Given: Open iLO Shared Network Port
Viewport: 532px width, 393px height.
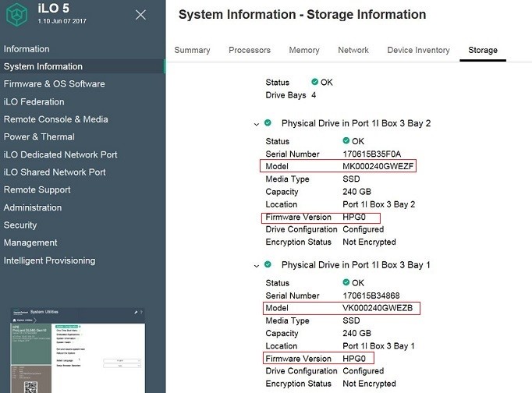Looking at the screenshot, I should point(55,172).
